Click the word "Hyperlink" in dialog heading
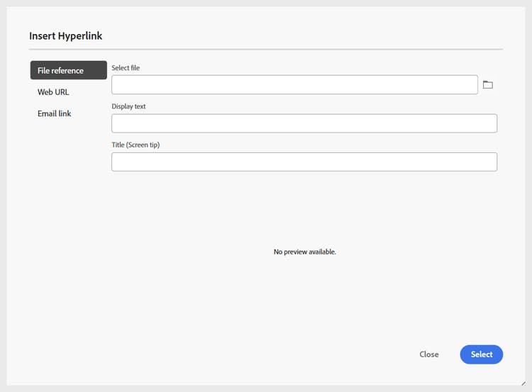Image resolution: width=532 pixels, height=392 pixels. tap(80, 35)
